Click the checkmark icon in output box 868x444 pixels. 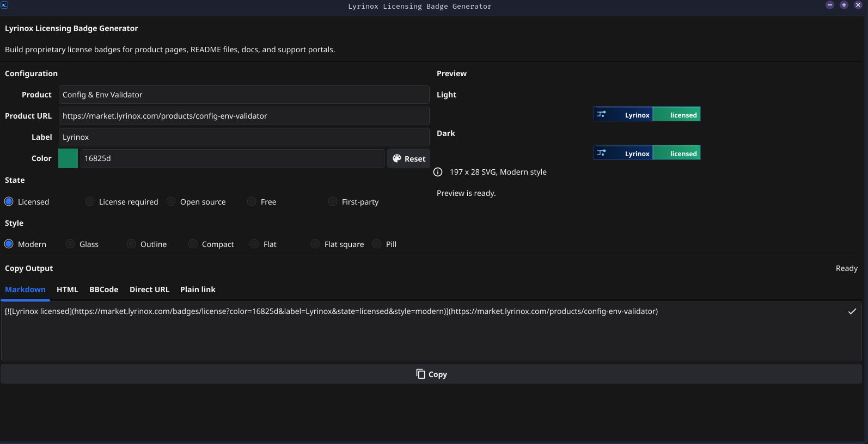tap(852, 311)
